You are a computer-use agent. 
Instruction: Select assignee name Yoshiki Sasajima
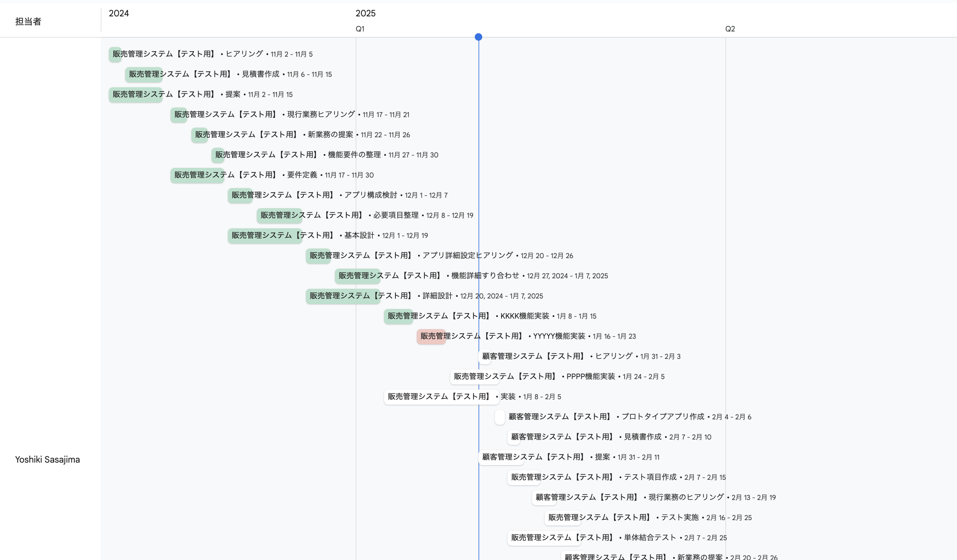click(47, 459)
